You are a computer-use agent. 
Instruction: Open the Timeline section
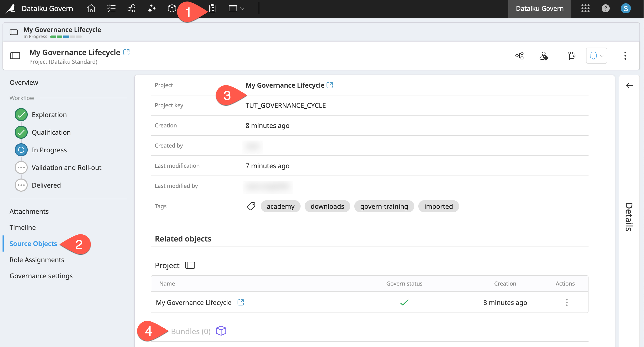coord(22,227)
